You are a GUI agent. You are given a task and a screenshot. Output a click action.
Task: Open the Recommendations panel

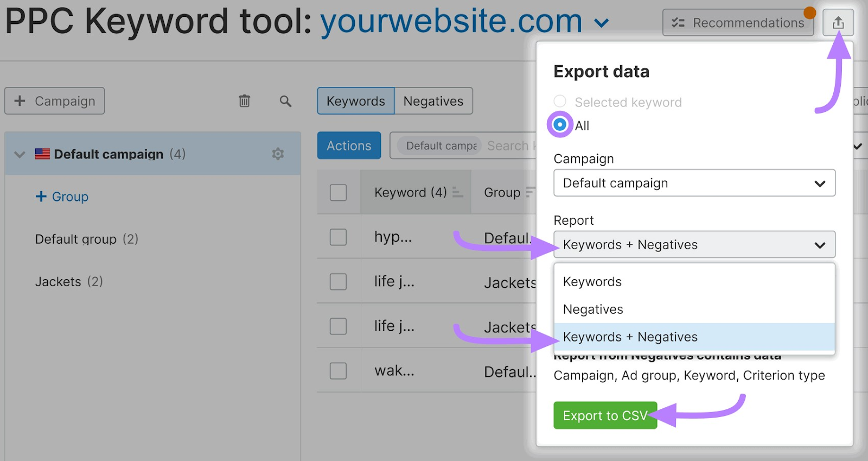[x=738, y=23]
